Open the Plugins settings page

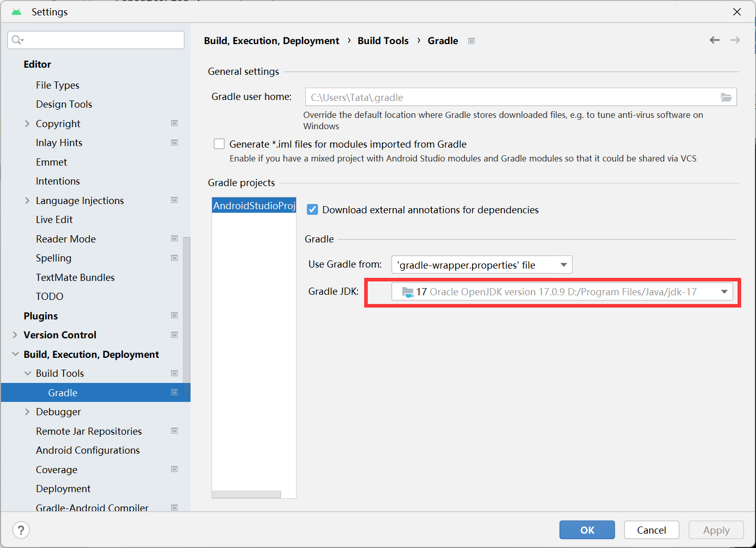coord(40,316)
